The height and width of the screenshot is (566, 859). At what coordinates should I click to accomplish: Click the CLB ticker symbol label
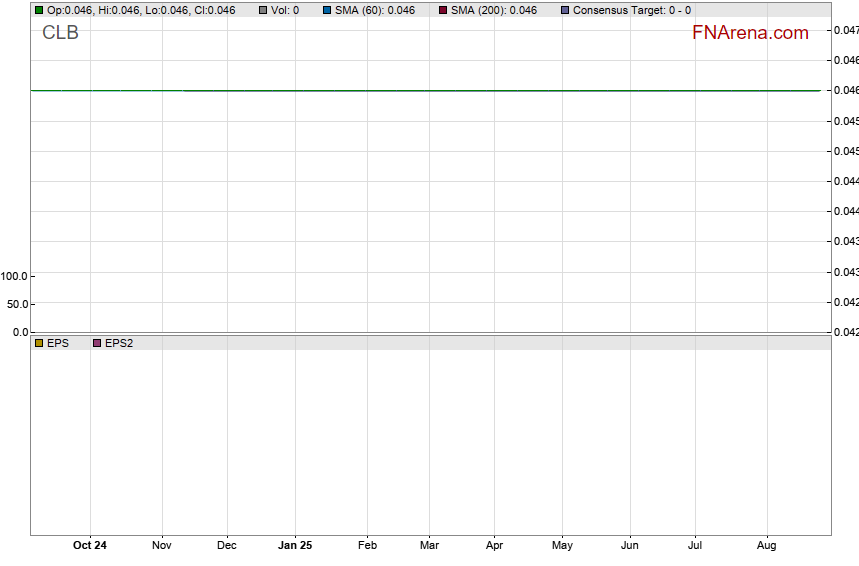coord(60,33)
